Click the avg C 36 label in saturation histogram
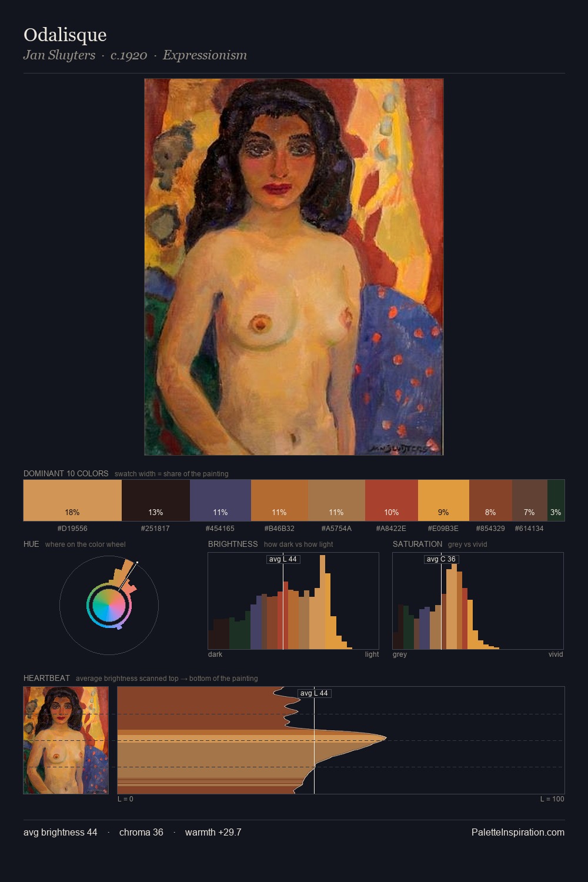588x882 pixels. 441,559
